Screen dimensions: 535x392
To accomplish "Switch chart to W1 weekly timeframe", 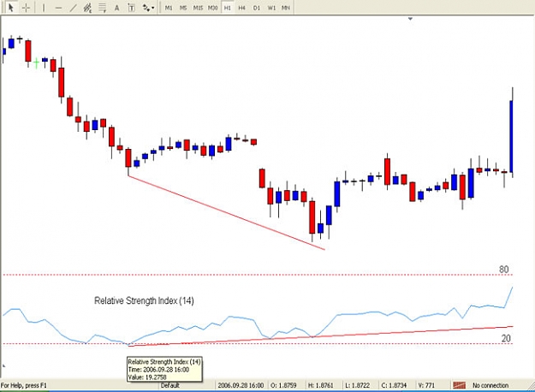I will [x=271, y=8].
